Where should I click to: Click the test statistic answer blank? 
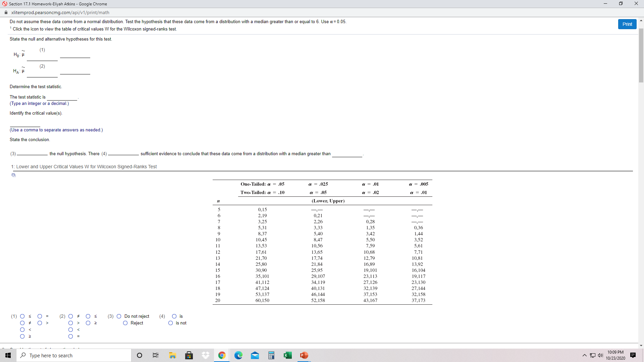[x=62, y=97]
